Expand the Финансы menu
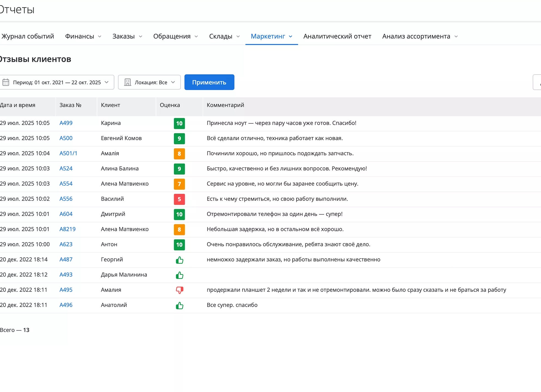The width and height of the screenshot is (541, 392). click(83, 36)
